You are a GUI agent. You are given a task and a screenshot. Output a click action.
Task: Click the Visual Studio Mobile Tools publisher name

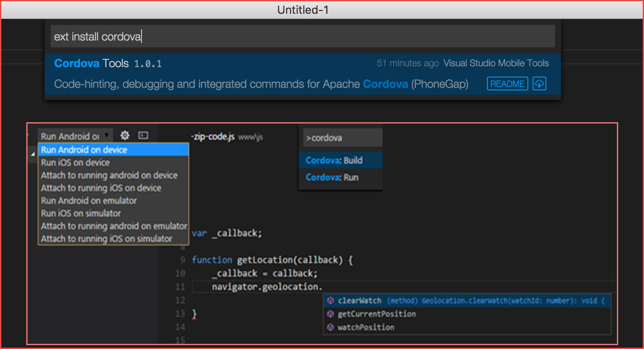pyautogui.click(x=496, y=63)
